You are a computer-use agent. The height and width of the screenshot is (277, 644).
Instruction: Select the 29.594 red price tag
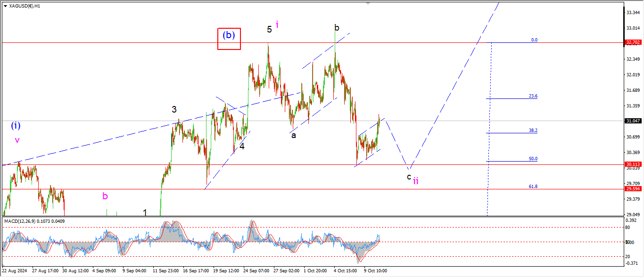tap(633, 189)
